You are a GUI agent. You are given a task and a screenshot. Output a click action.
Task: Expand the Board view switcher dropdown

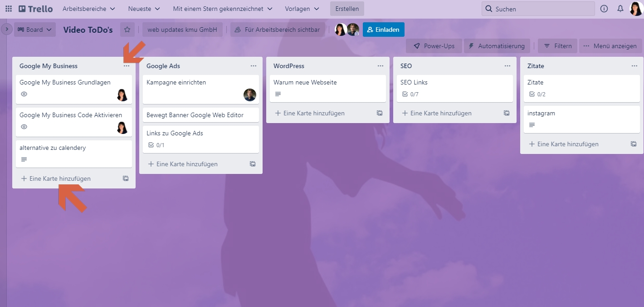(34, 29)
